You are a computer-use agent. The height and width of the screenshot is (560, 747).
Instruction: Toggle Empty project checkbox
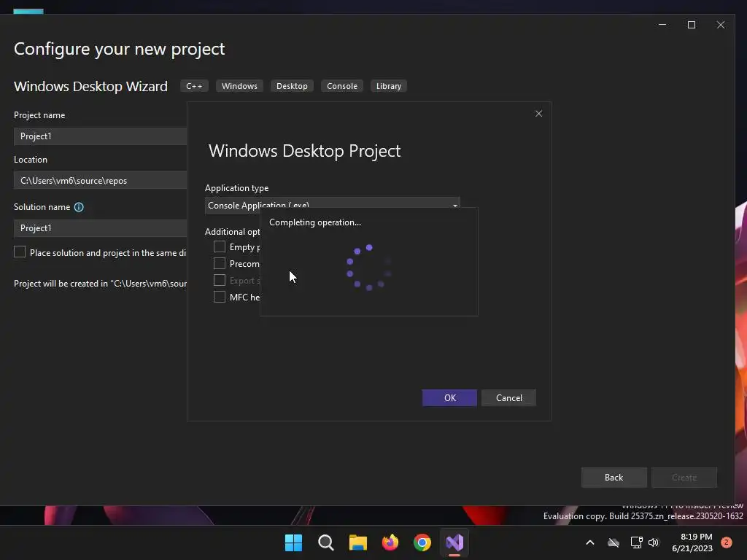[219, 246]
